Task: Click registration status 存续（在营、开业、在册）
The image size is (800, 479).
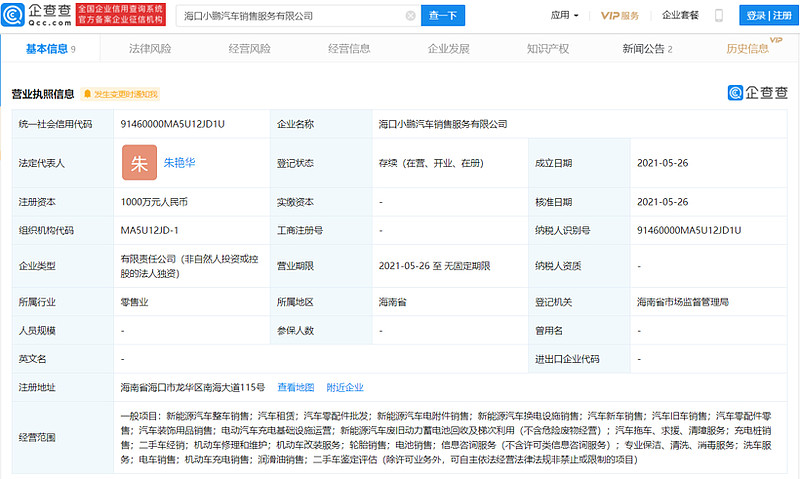Action: point(431,163)
